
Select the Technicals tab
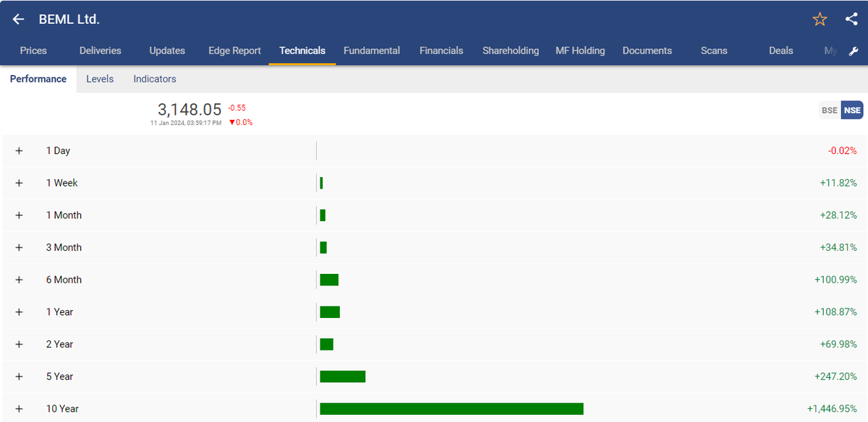tap(302, 51)
